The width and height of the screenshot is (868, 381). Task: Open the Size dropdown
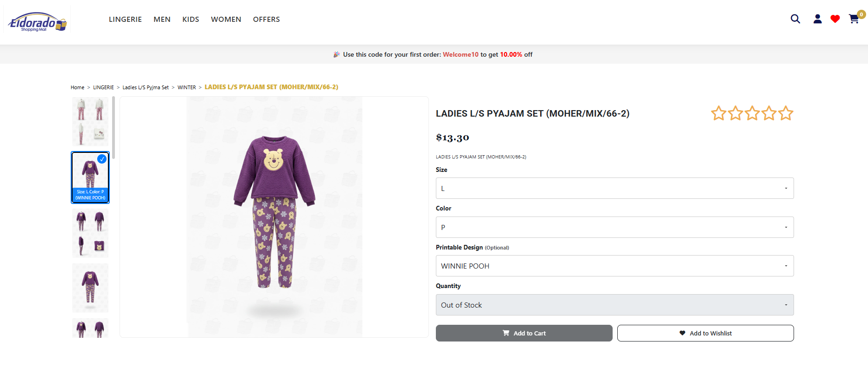click(614, 188)
